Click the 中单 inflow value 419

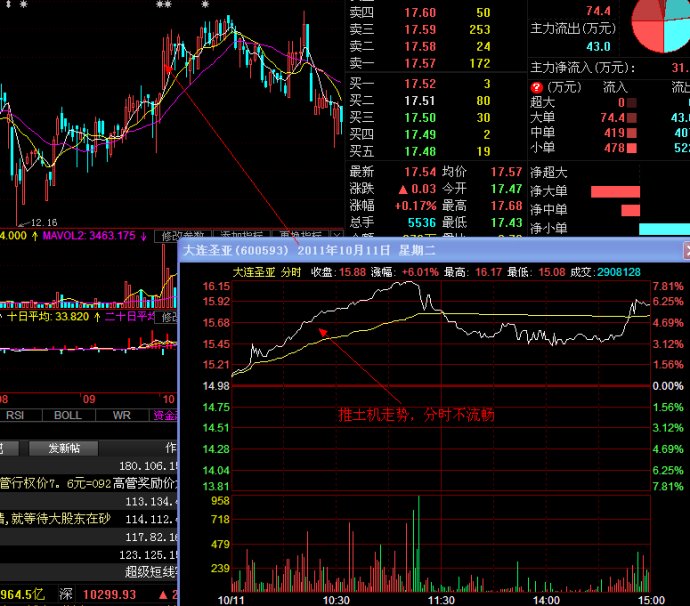615,132
